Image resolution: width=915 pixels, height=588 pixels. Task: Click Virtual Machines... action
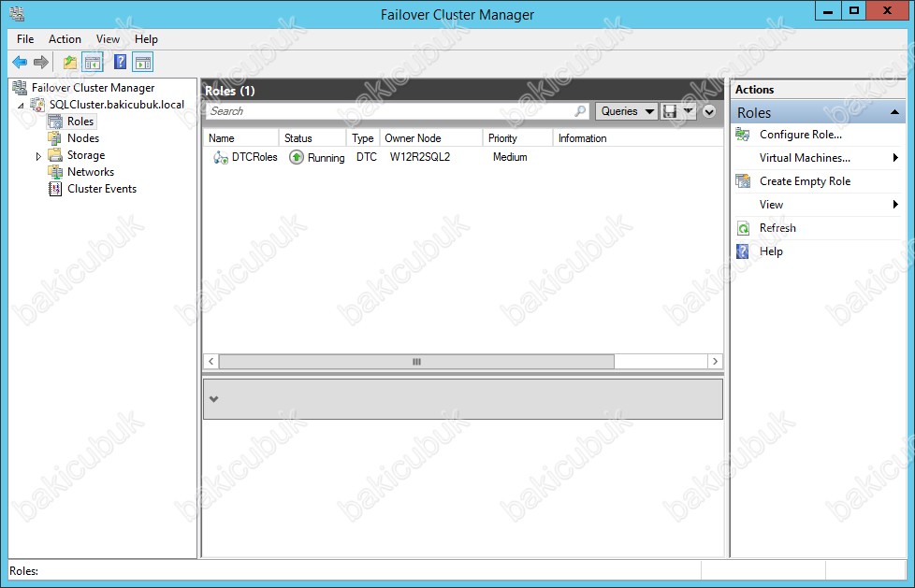click(x=805, y=158)
